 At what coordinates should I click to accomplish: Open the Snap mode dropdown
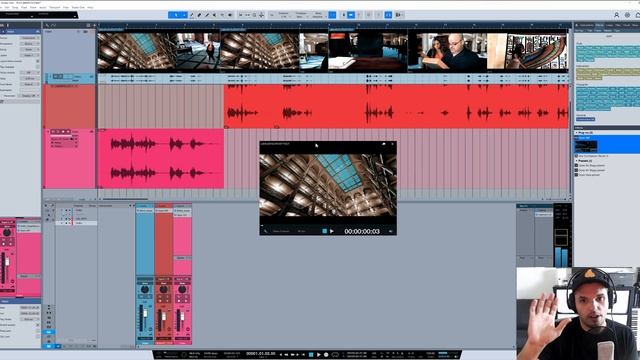[x=318, y=15]
